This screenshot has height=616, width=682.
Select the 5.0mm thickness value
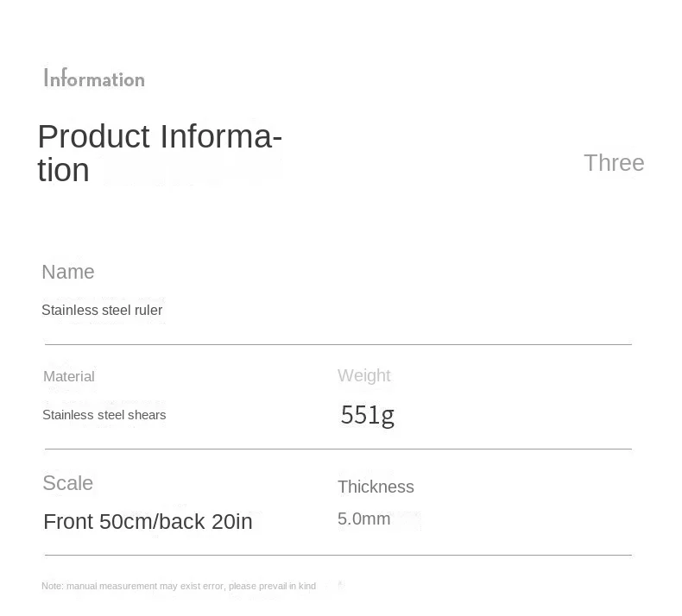pos(364,519)
